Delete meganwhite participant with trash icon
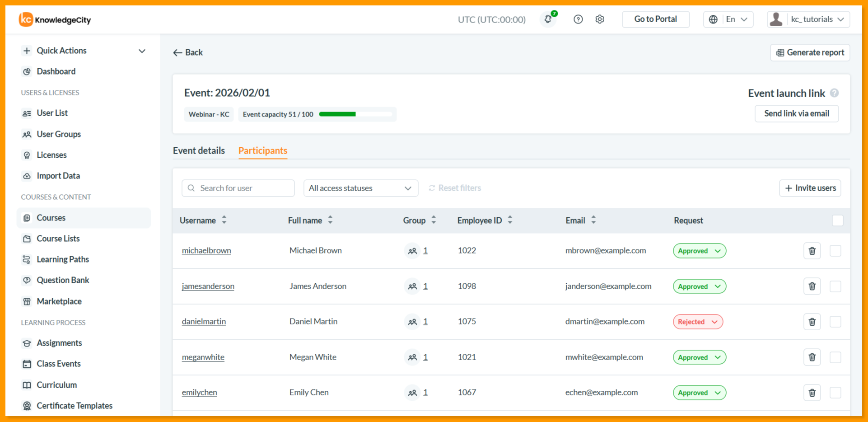The width and height of the screenshot is (868, 422). point(812,357)
